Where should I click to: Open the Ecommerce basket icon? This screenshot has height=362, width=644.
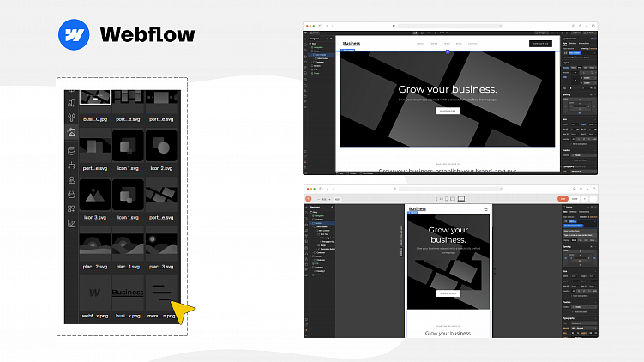71,195
